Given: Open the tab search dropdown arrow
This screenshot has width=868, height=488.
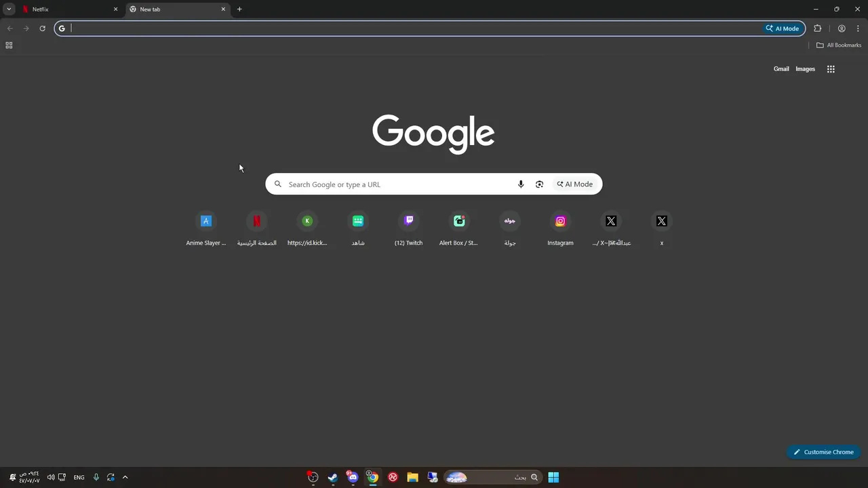Looking at the screenshot, I should pos(9,9).
